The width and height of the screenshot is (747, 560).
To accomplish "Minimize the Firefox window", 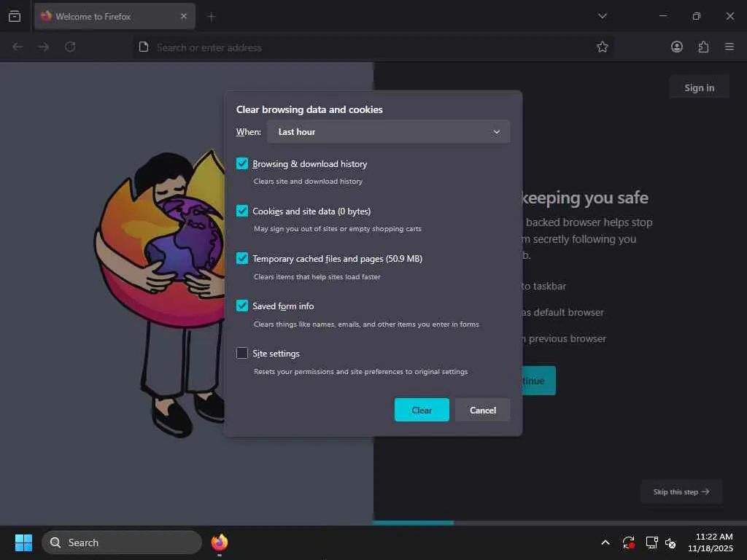I will click(662, 16).
